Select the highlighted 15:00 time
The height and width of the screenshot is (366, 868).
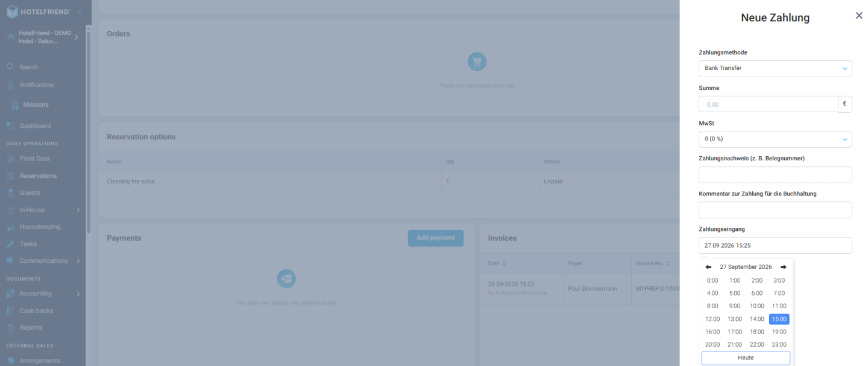click(x=779, y=319)
